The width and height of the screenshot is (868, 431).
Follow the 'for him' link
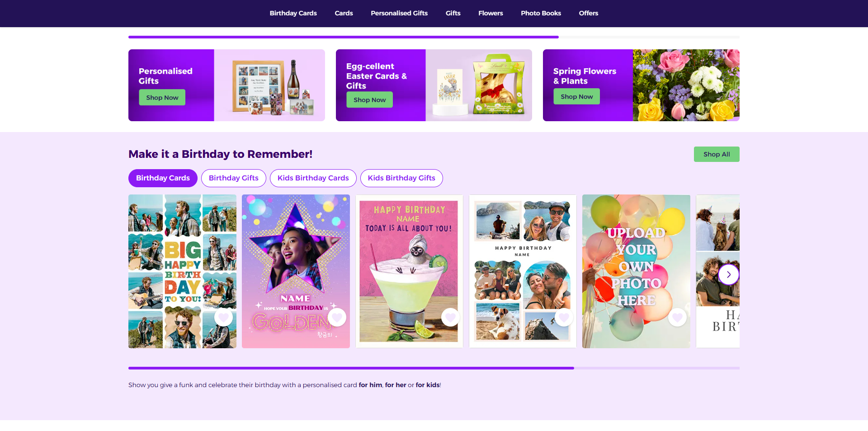point(370,385)
